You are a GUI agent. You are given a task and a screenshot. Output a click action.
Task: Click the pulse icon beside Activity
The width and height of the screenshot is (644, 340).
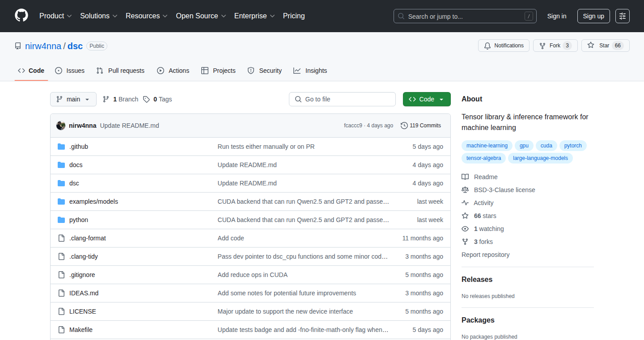coord(465,203)
